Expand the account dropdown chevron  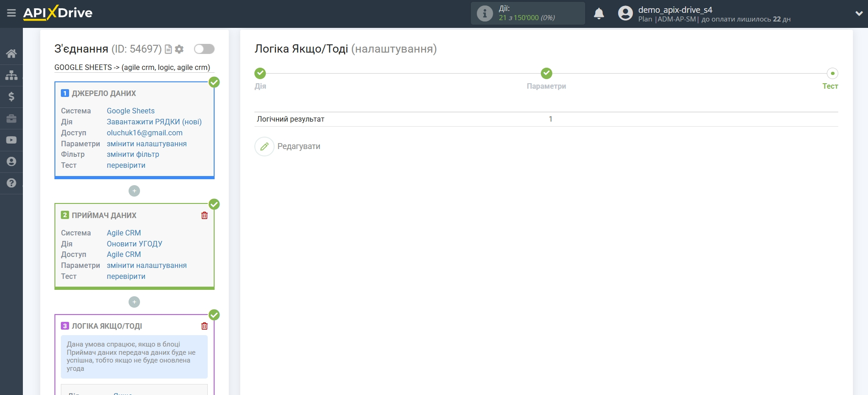click(x=859, y=14)
